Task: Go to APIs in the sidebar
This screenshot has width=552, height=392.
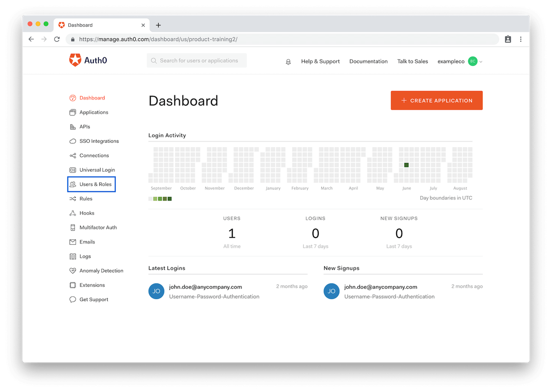Action: [85, 127]
